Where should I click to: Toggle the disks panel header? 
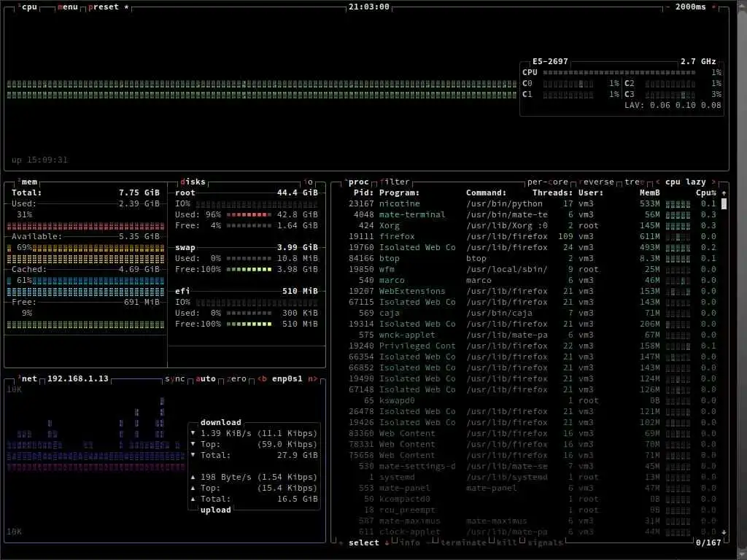pos(193,182)
